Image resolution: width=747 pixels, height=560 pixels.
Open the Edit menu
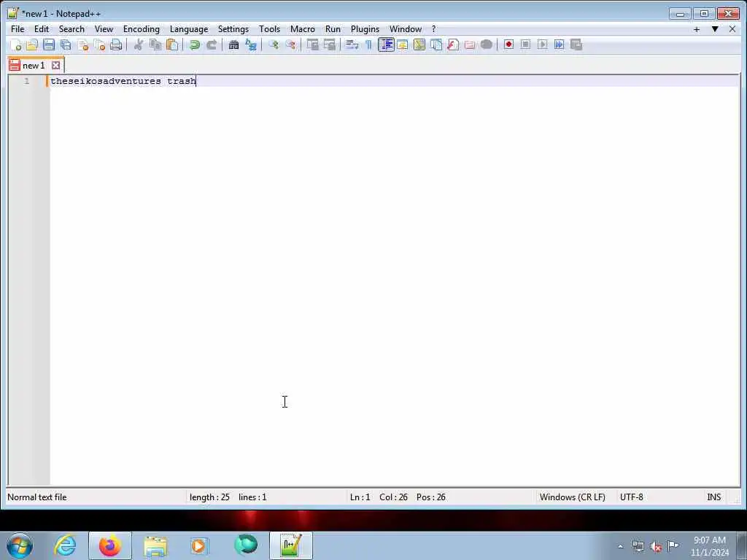(42, 29)
